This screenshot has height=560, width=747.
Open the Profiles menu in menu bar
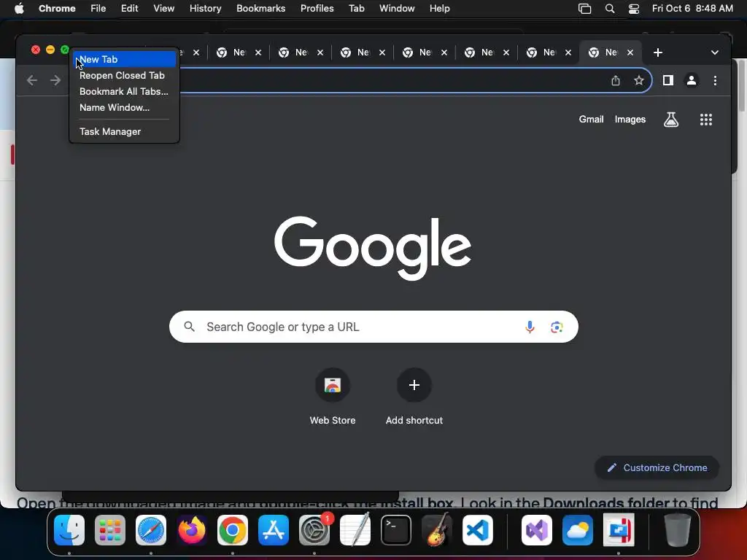coord(317,9)
